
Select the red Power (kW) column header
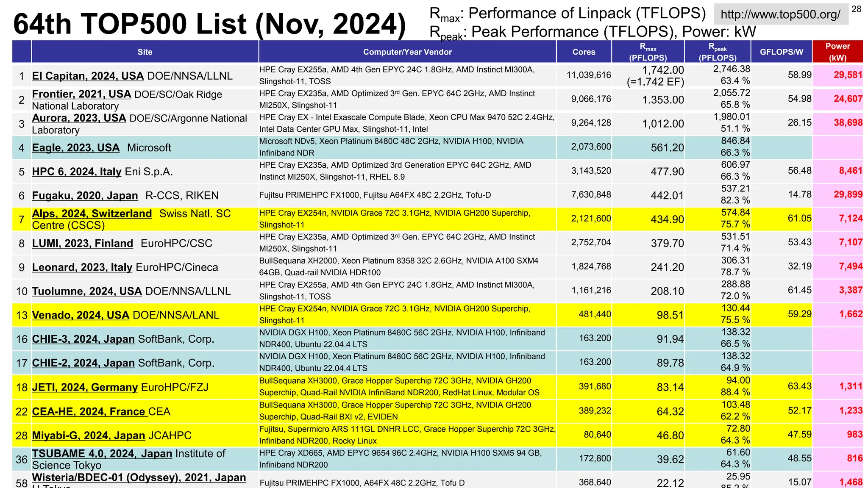[x=837, y=52]
